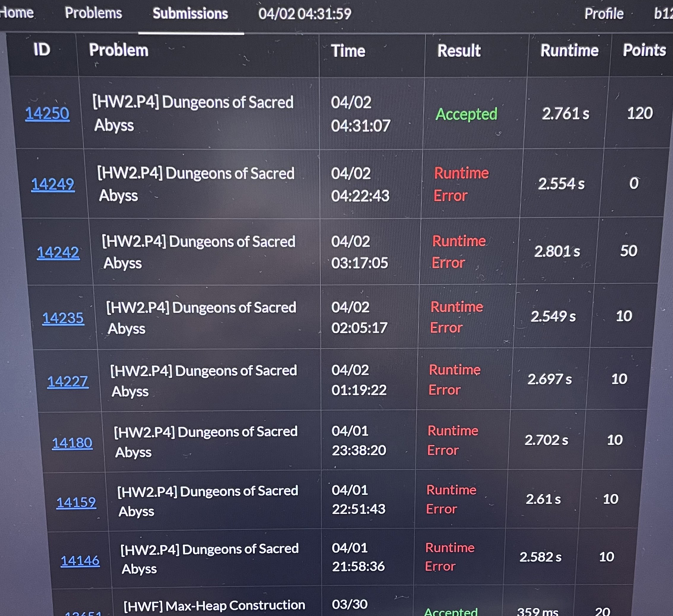Open submission ID 14227

[68, 382]
